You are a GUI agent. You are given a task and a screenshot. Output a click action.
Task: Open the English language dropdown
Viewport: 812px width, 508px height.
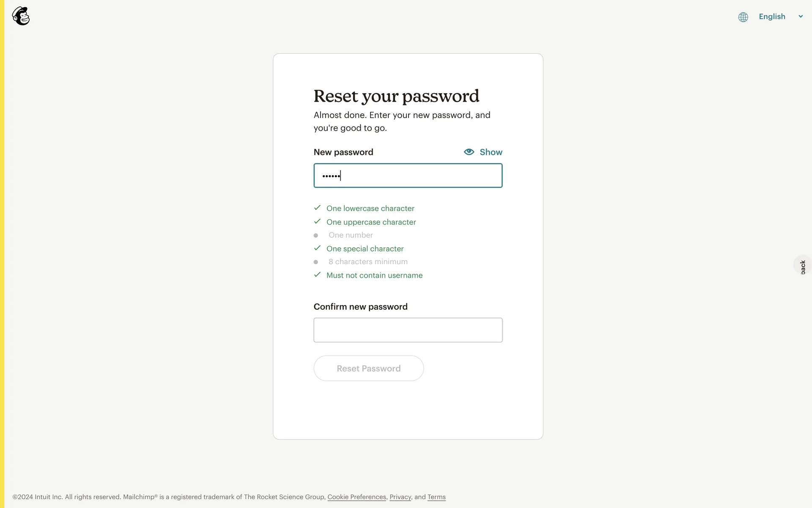tap(772, 17)
